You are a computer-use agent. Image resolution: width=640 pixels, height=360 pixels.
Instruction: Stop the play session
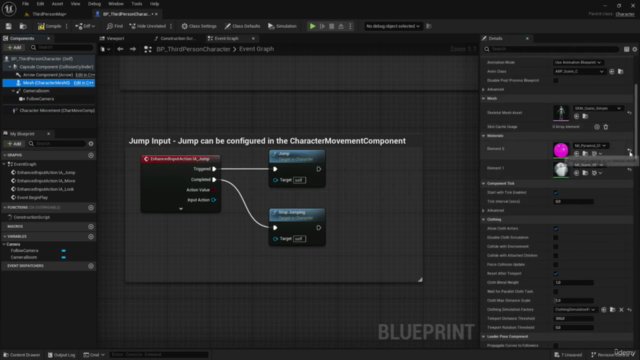click(x=331, y=26)
